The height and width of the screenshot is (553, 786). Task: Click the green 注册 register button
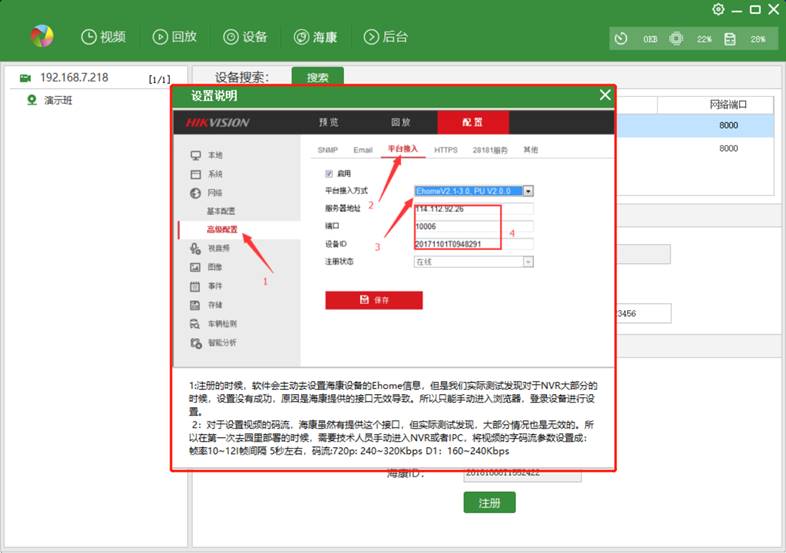[489, 503]
